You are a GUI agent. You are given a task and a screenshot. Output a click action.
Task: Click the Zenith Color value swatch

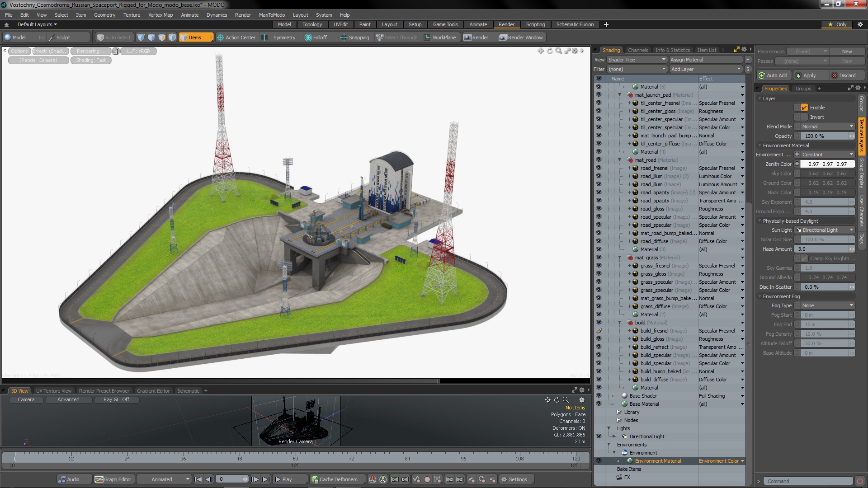(x=827, y=164)
